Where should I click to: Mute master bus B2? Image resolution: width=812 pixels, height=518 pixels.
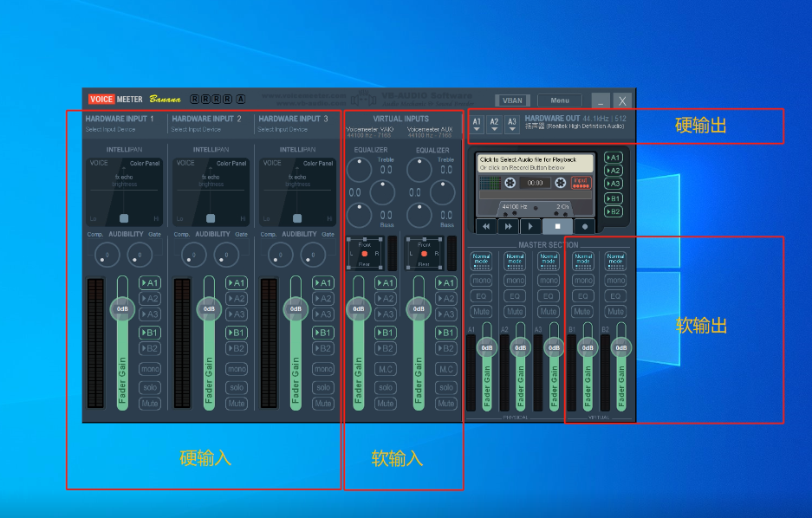(615, 312)
